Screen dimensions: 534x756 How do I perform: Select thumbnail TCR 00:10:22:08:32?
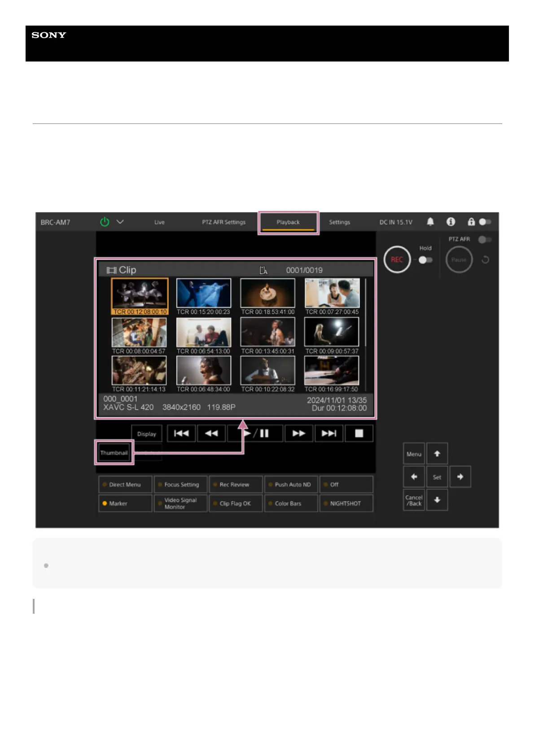268,374
